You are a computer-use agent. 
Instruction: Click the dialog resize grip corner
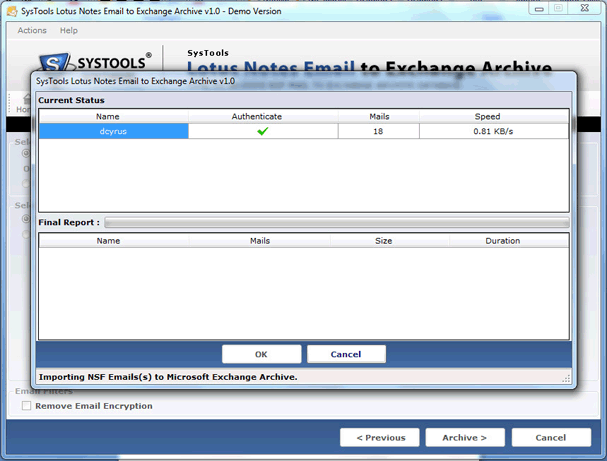566,379
